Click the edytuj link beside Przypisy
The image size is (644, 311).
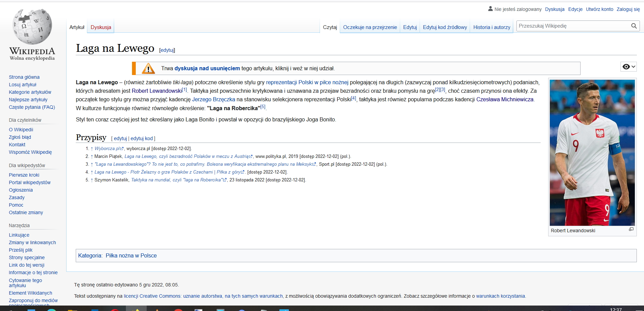(120, 138)
